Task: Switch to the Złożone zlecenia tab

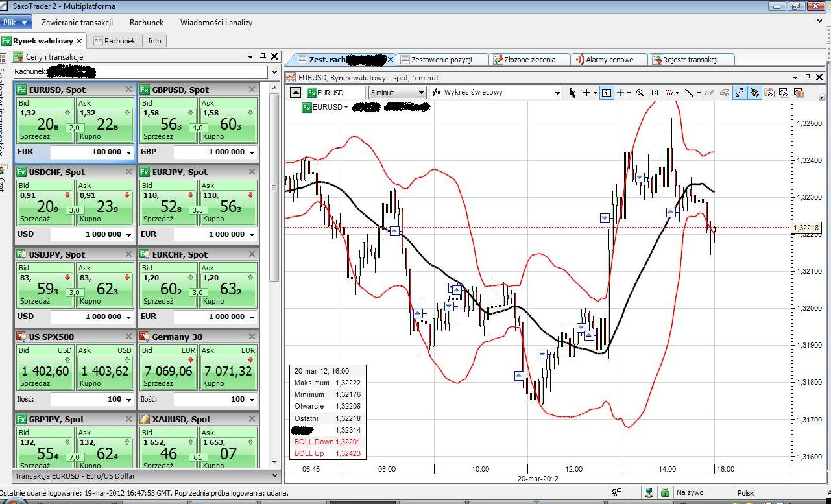Action: (529, 60)
